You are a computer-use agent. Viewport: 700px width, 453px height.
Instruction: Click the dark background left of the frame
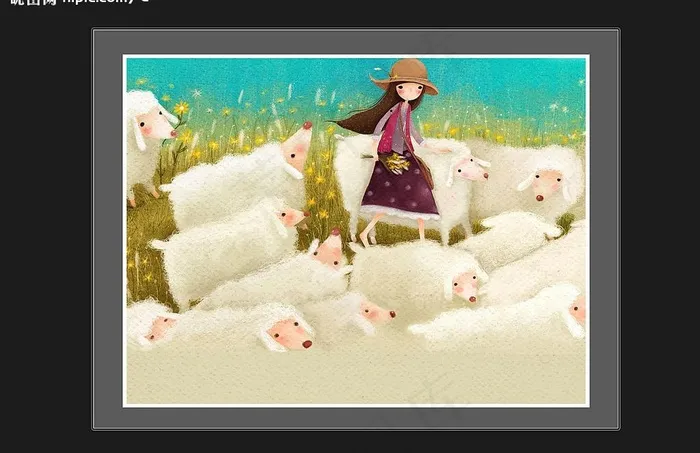click(45, 230)
